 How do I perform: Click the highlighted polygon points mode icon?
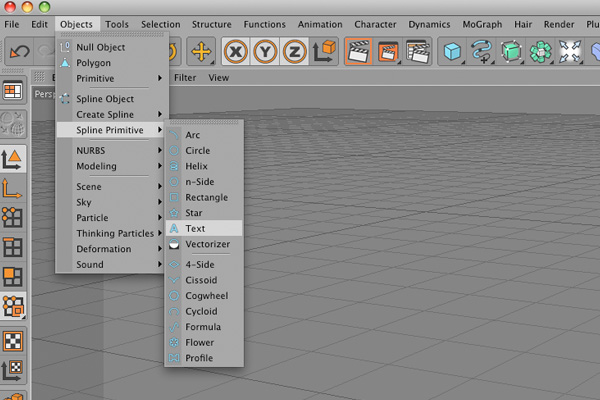point(13,306)
